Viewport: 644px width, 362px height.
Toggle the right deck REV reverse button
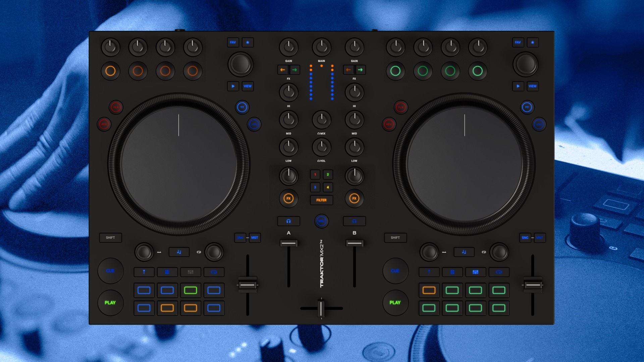click(x=389, y=124)
